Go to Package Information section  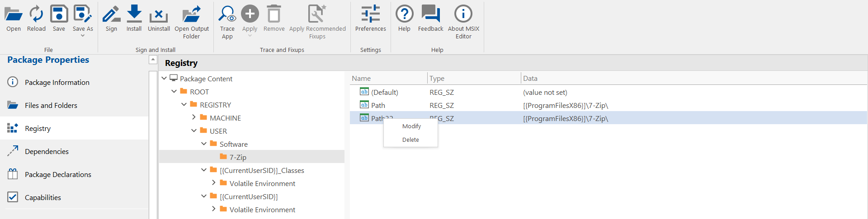pyautogui.click(x=57, y=82)
